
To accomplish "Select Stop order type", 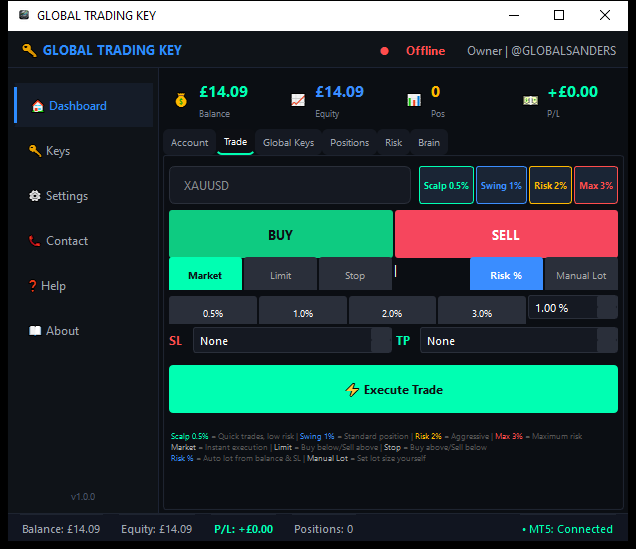I will [355, 274].
